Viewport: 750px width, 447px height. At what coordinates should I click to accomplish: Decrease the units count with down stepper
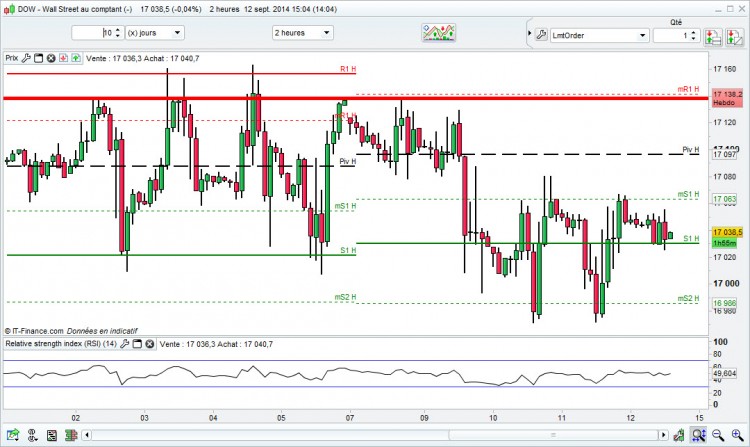pyautogui.click(x=118, y=36)
